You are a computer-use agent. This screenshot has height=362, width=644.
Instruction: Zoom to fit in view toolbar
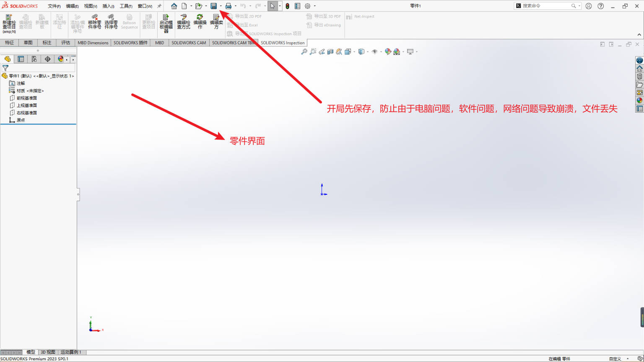pyautogui.click(x=304, y=52)
